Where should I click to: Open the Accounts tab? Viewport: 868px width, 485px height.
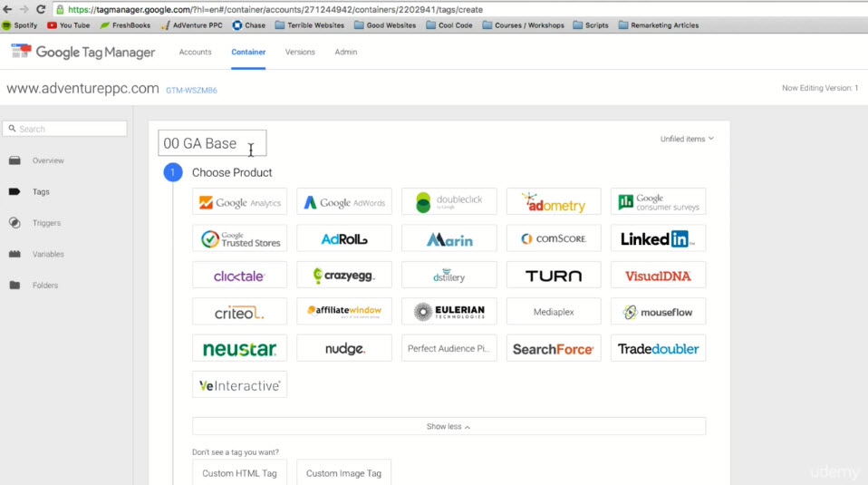(195, 53)
